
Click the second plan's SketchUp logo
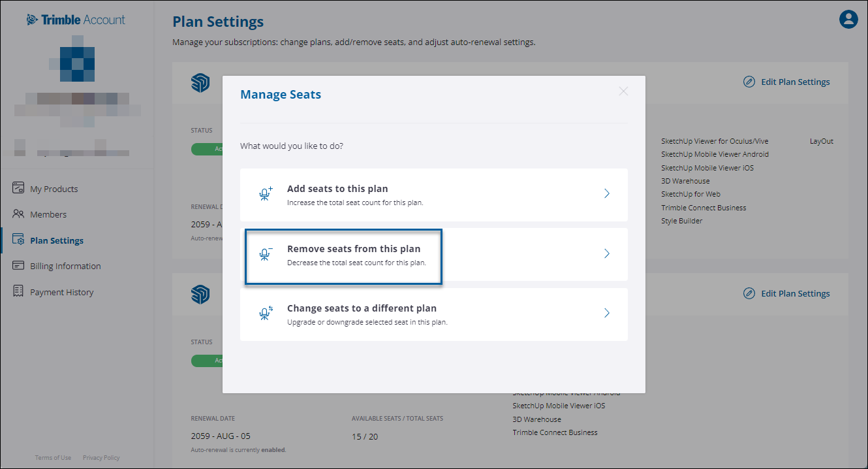coord(200,294)
